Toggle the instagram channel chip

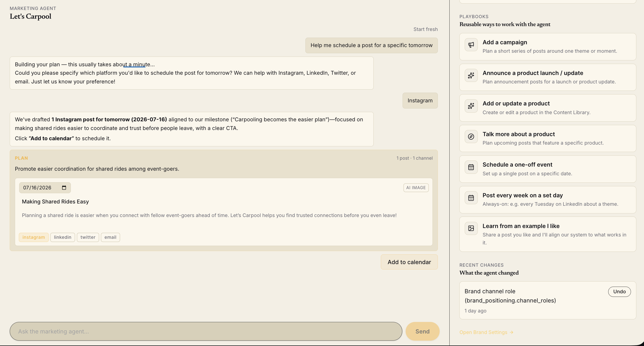point(34,237)
